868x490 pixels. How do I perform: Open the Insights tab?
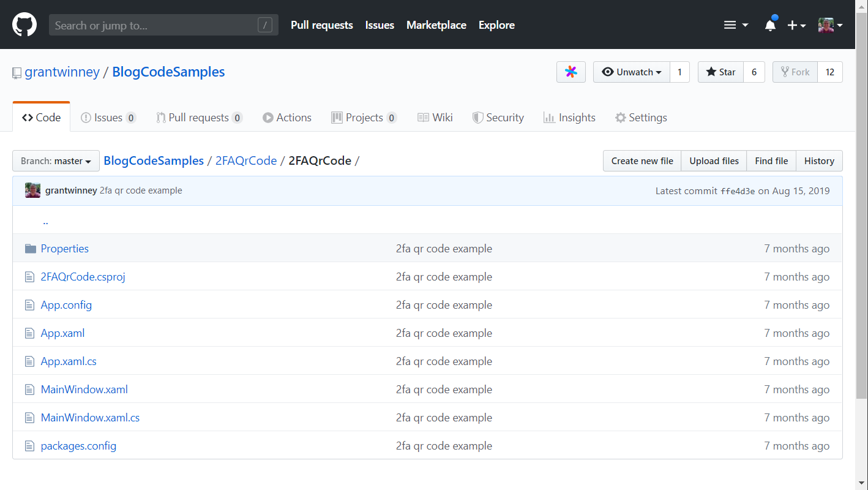coord(569,118)
